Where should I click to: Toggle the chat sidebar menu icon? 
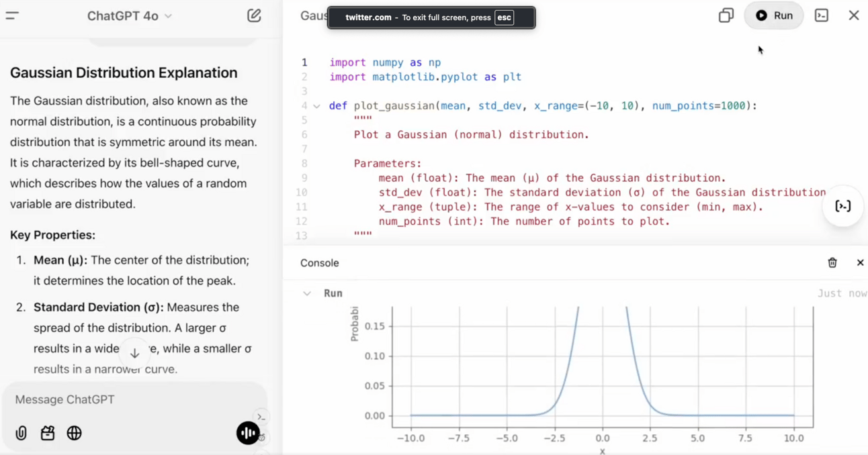pos(12,15)
